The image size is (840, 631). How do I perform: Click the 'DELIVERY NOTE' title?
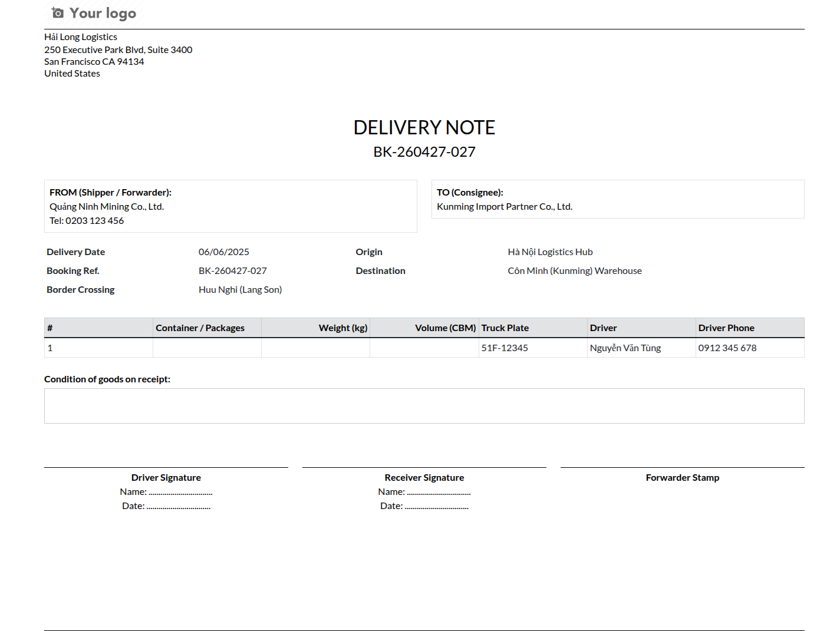pyautogui.click(x=424, y=127)
